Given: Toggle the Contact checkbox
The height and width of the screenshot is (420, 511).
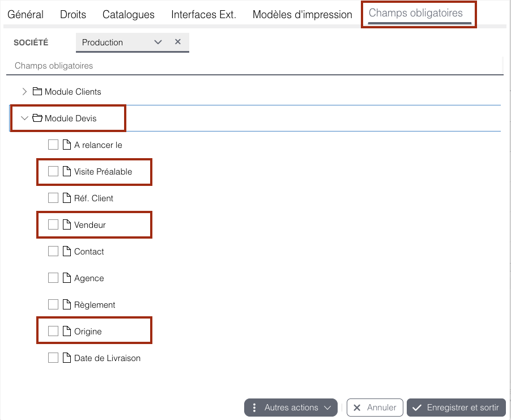Looking at the screenshot, I should click(53, 251).
